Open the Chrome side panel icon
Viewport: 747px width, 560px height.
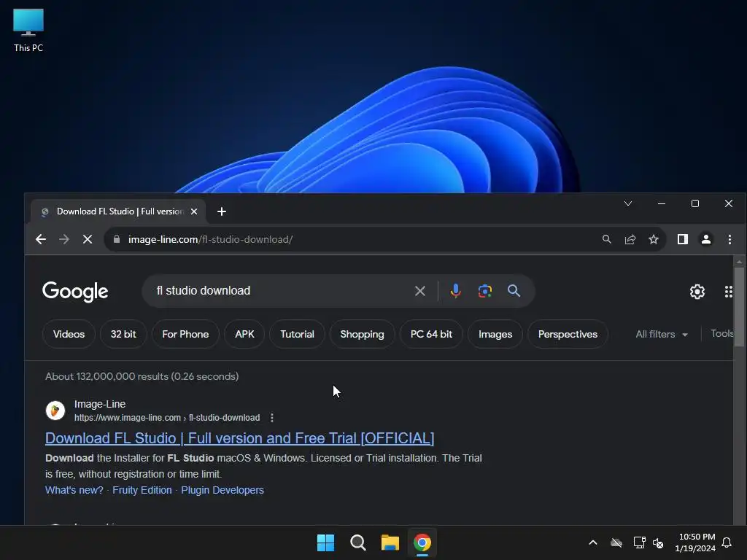pos(683,239)
